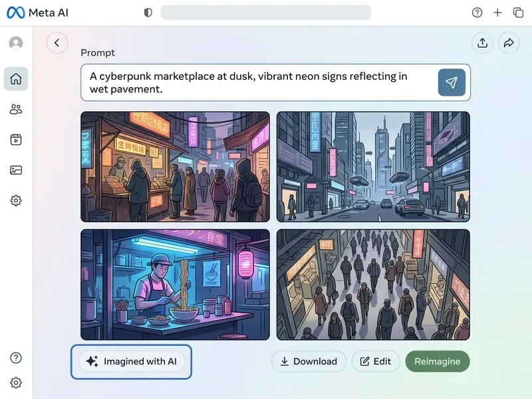Click the Download button

click(x=309, y=361)
